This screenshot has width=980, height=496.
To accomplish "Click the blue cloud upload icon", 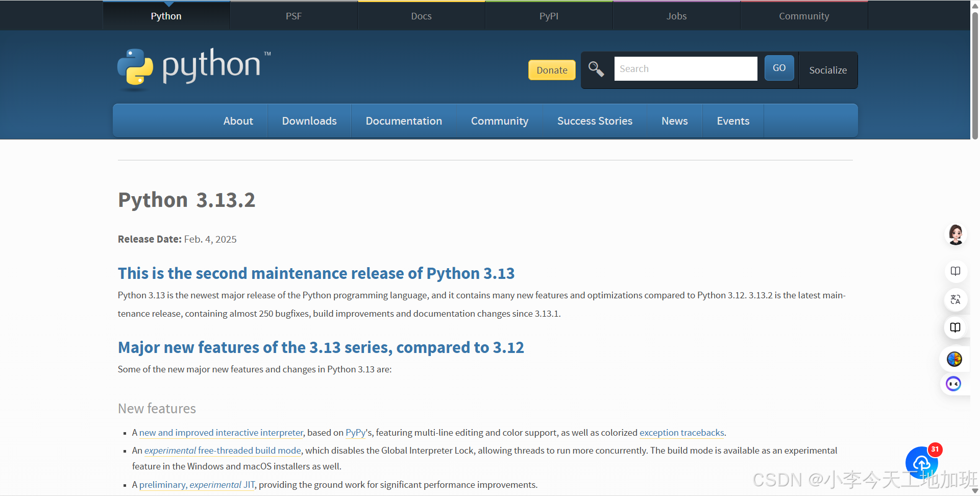I will pos(921,463).
